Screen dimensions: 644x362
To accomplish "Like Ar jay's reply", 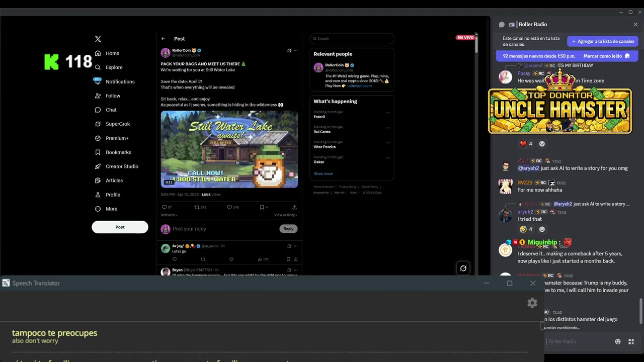I will [x=231, y=259].
